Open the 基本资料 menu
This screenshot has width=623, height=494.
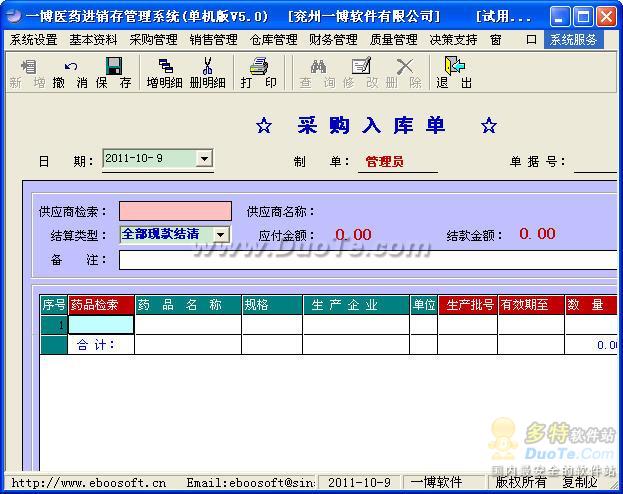coord(93,40)
